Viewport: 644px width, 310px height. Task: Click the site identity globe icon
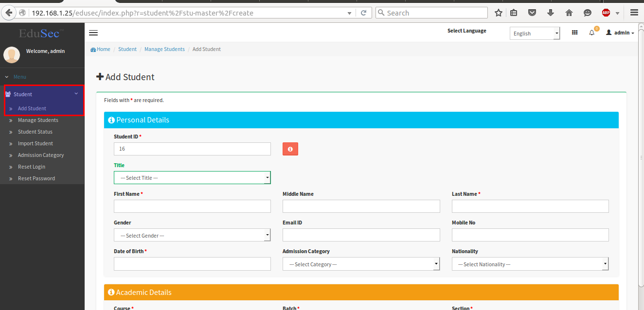[22, 13]
